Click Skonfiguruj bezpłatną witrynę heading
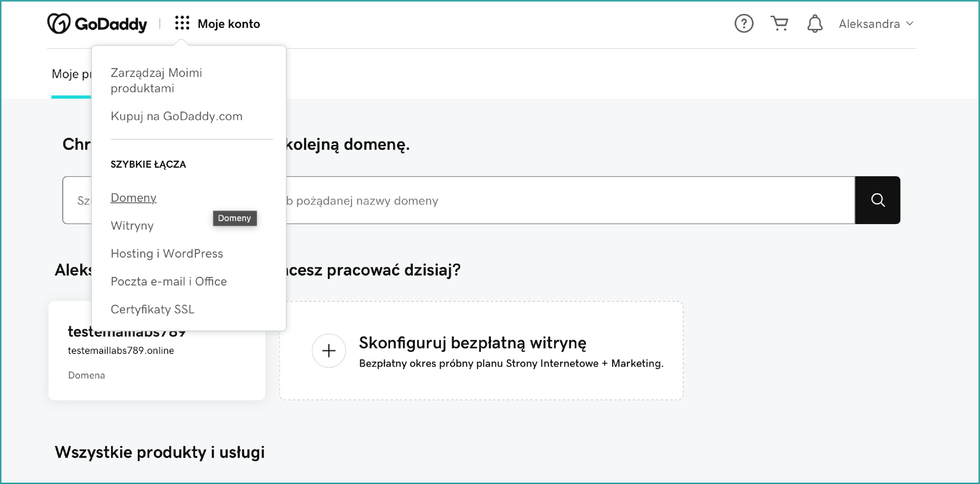Screen dimensions: 980x484 tap(472, 343)
